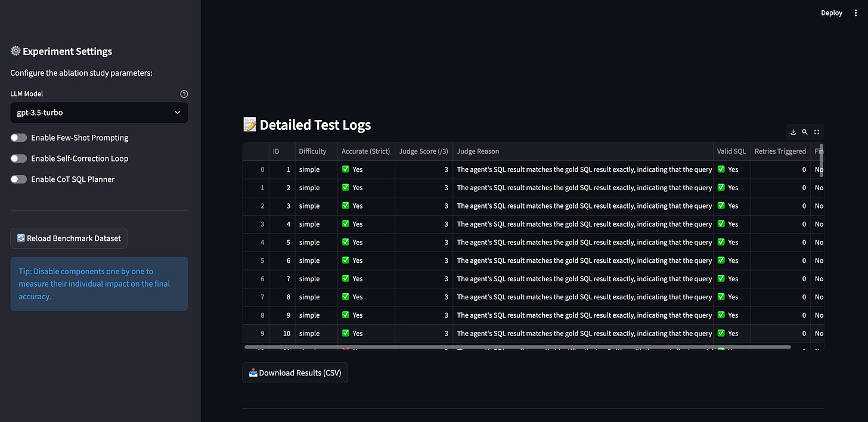The width and height of the screenshot is (868, 422).
Task: Click the memo icon before Detailed Test Logs
Action: pyautogui.click(x=249, y=124)
